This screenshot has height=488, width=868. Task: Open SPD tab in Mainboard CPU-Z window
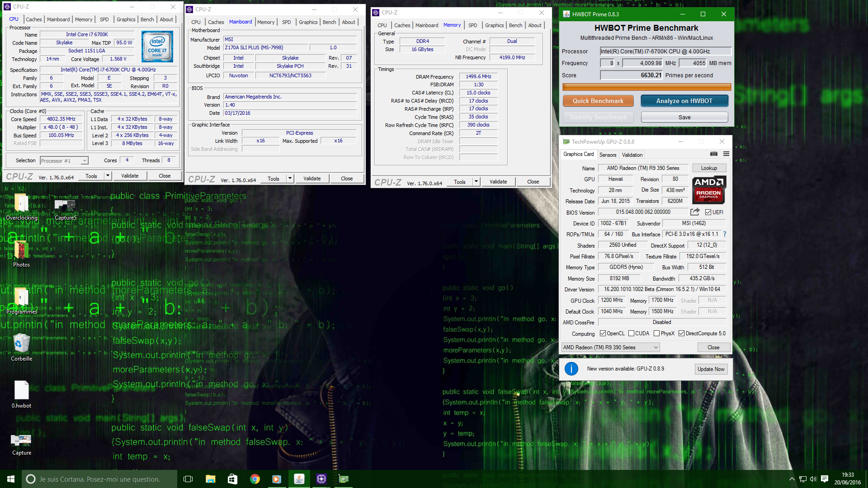287,22
